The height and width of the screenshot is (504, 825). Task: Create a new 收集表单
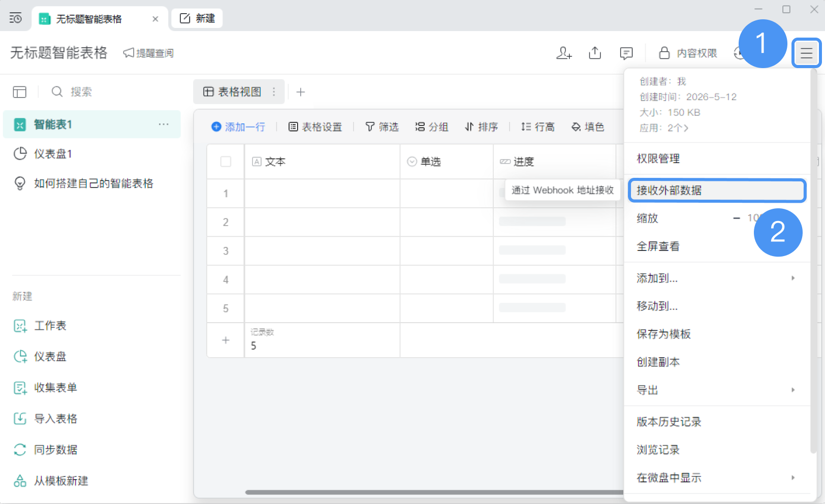tap(45, 388)
